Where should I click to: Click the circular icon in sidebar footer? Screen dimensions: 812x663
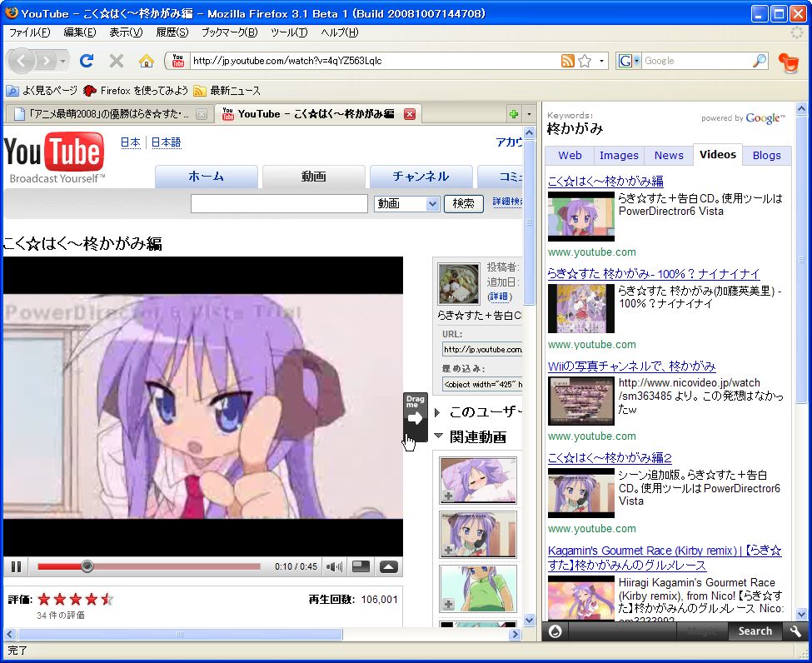(555, 631)
